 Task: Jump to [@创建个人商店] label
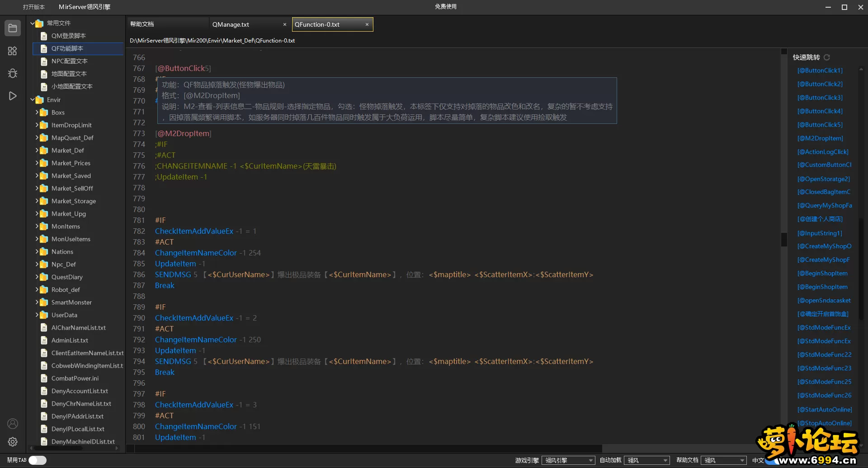click(x=820, y=219)
